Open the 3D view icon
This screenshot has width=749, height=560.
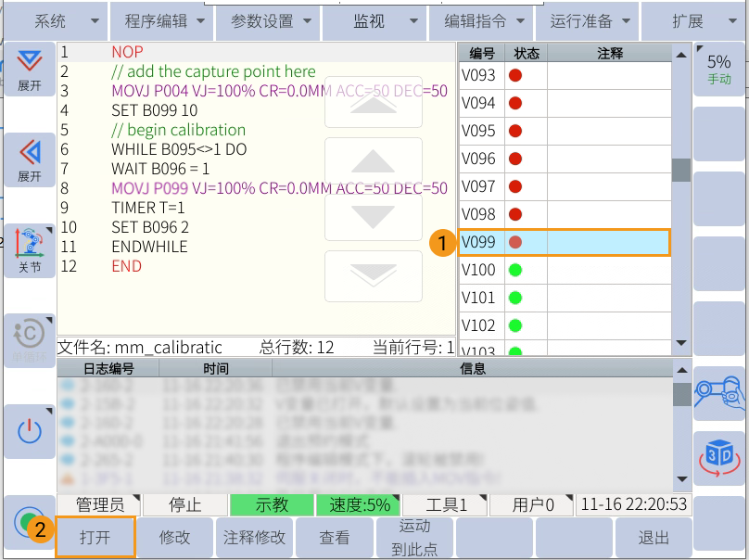pos(719,458)
